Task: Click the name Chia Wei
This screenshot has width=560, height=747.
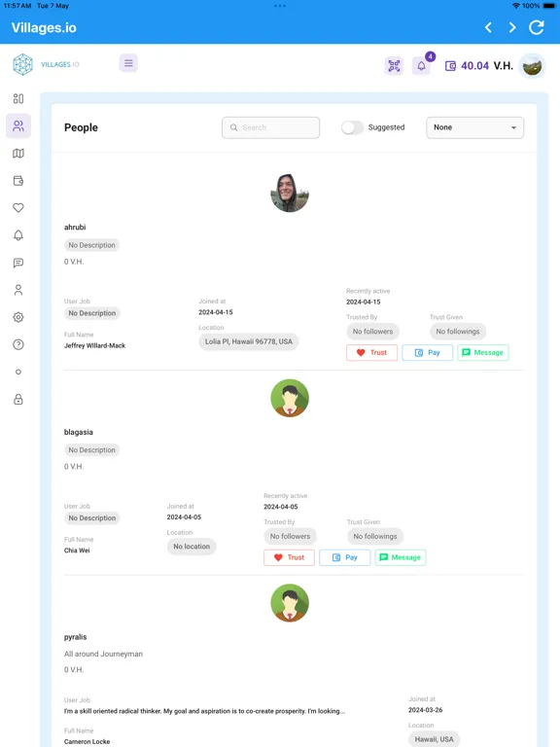Action: click(x=77, y=551)
